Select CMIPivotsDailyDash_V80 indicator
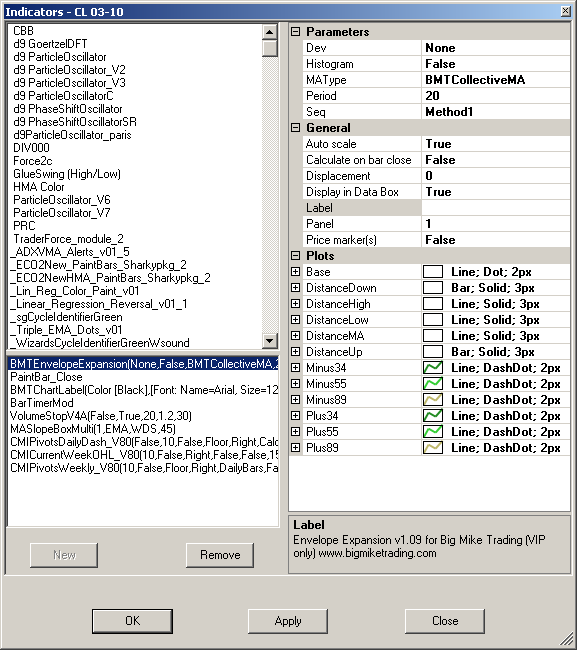 (x=143, y=442)
